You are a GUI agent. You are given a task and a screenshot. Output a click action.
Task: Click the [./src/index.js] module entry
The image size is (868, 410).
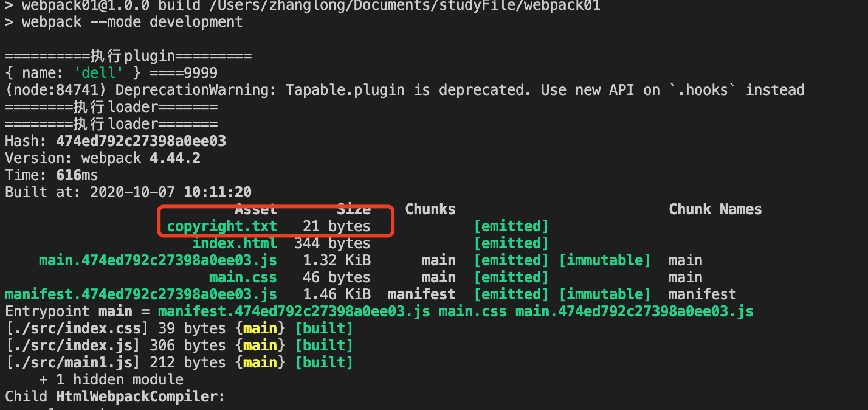[x=73, y=346]
